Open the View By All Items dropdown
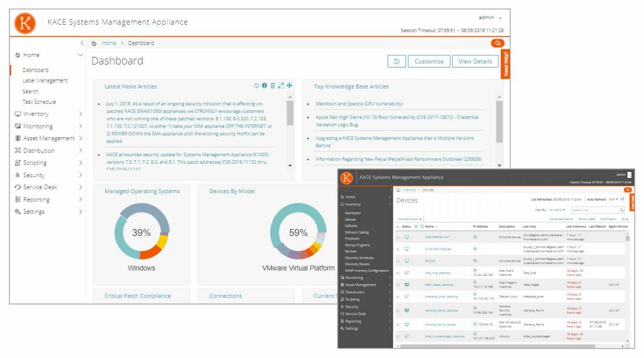This screenshot has width=644, height=358. [x=557, y=211]
